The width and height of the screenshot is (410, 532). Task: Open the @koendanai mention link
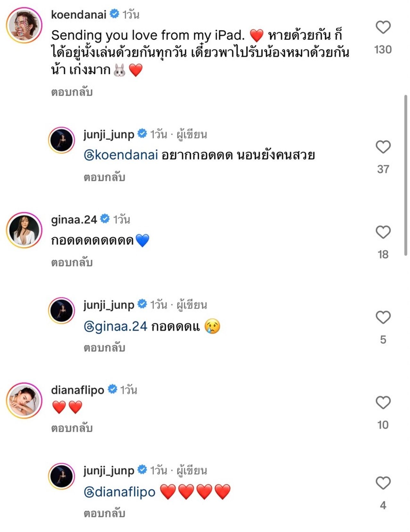click(x=121, y=155)
